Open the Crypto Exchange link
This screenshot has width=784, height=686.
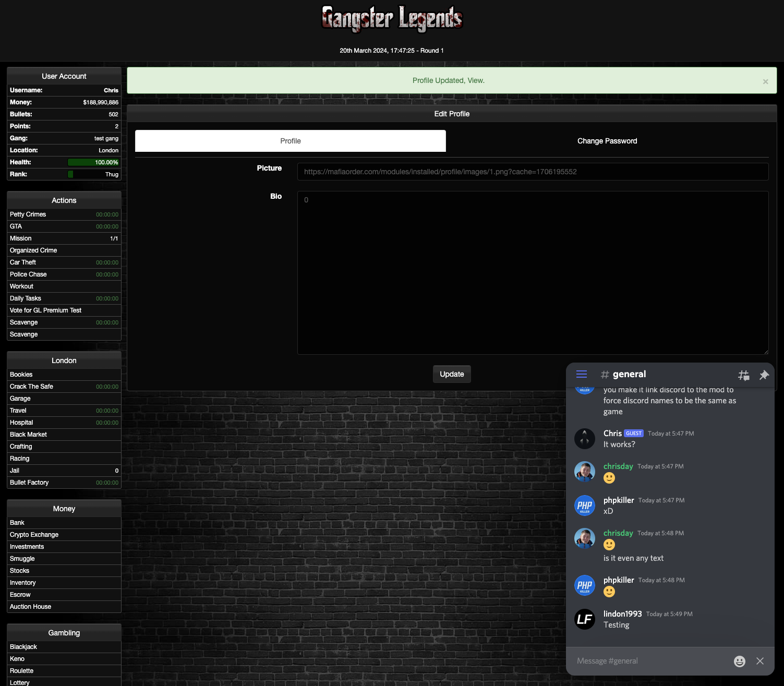pos(34,535)
